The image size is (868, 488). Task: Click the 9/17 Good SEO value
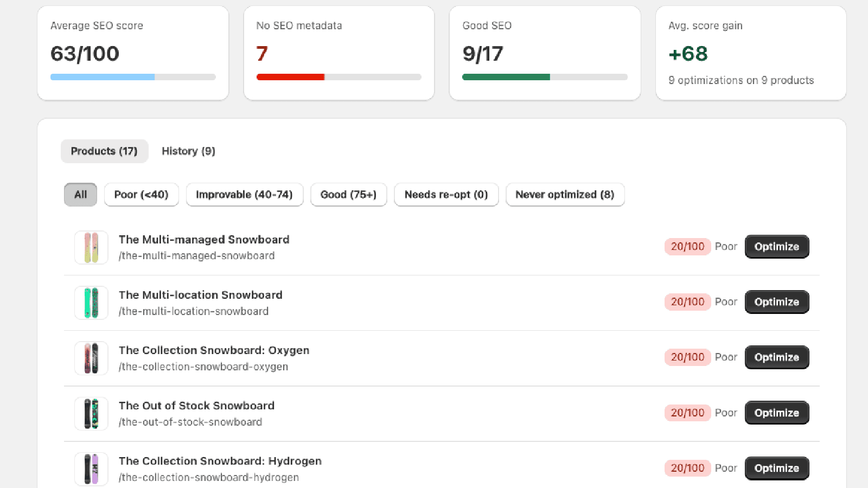point(483,54)
